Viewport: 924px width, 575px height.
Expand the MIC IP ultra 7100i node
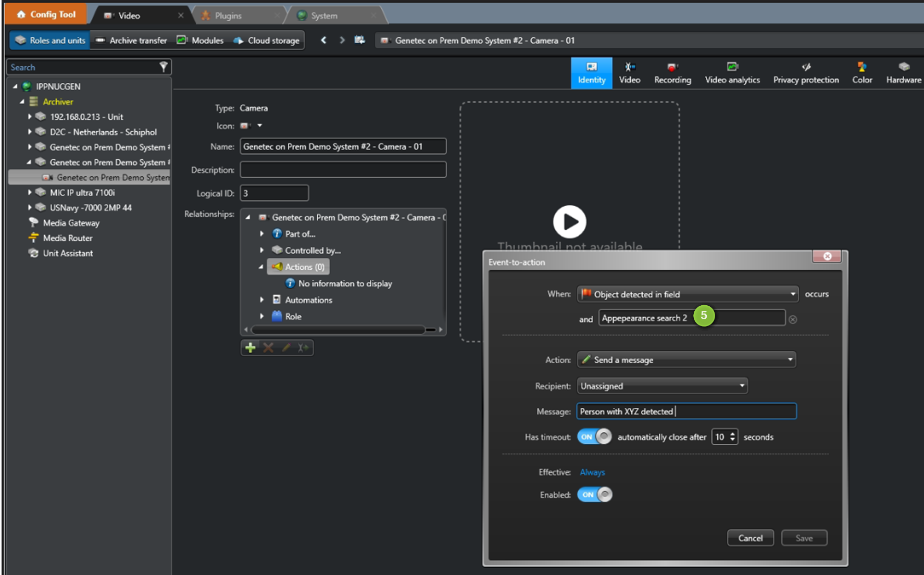30,192
